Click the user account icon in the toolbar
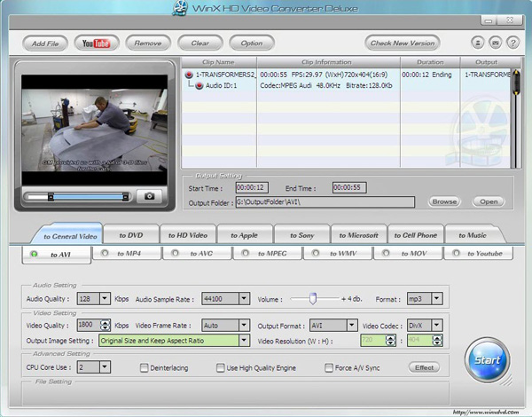 click(478, 43)
